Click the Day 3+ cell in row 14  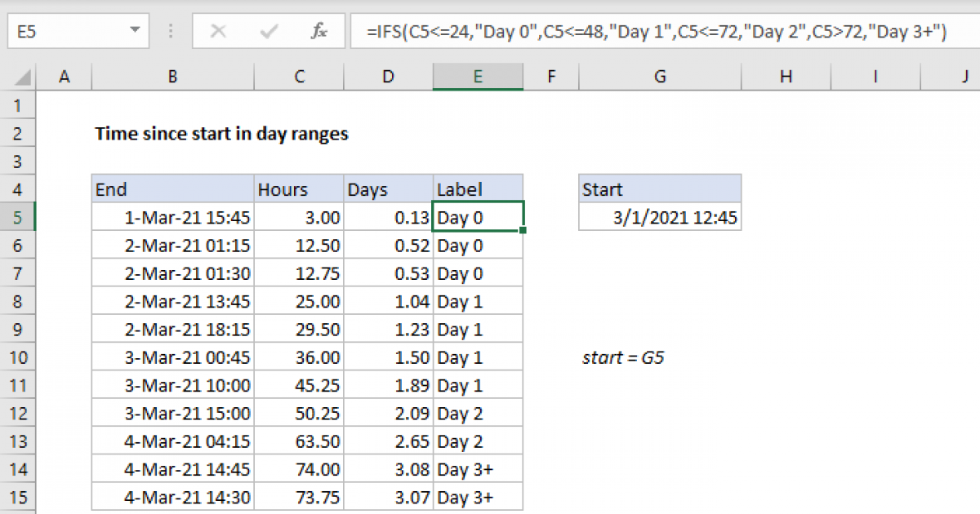[x=478, y=469]
